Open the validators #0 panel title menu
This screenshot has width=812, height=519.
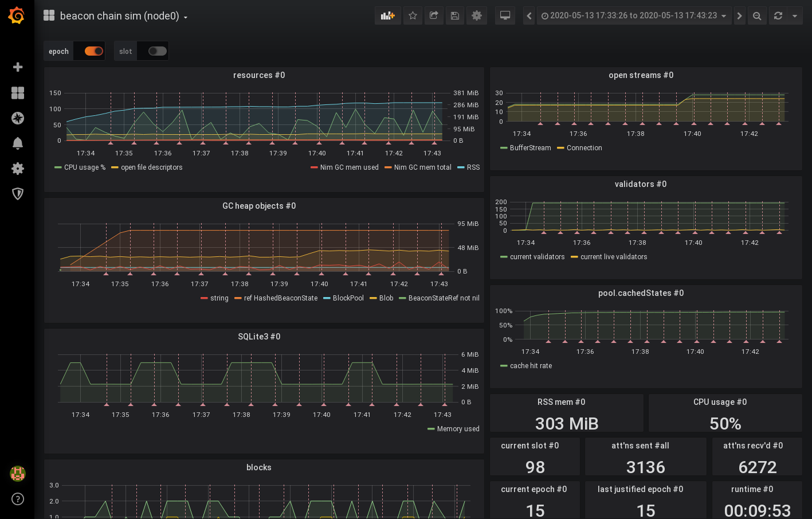pyautogui.click(x=641, y=184)
